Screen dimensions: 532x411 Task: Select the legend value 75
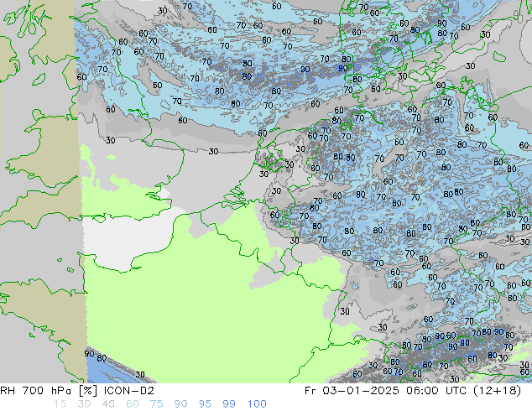(x=156, y=404)
